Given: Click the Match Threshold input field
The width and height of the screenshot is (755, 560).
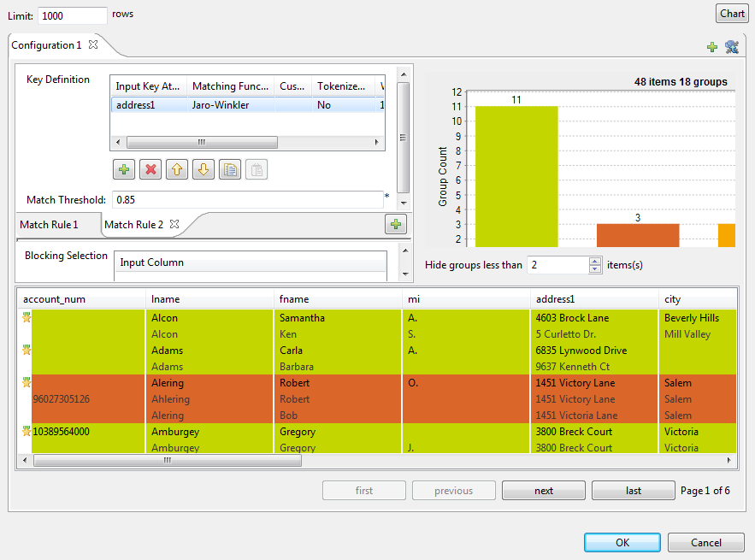Looking at the screenshot, I should (x=246, y=199).
